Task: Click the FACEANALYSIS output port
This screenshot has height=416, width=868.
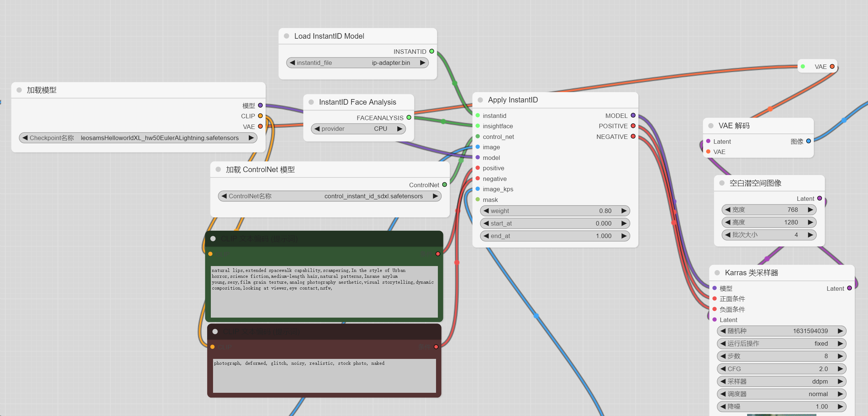Action: [x=409, y=118]
